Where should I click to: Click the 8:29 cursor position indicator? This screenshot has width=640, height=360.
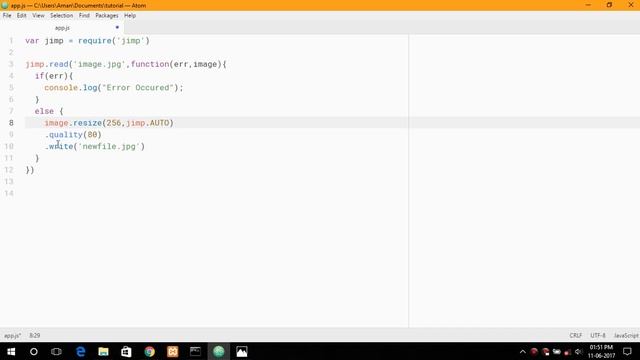(x=35, y=336)
